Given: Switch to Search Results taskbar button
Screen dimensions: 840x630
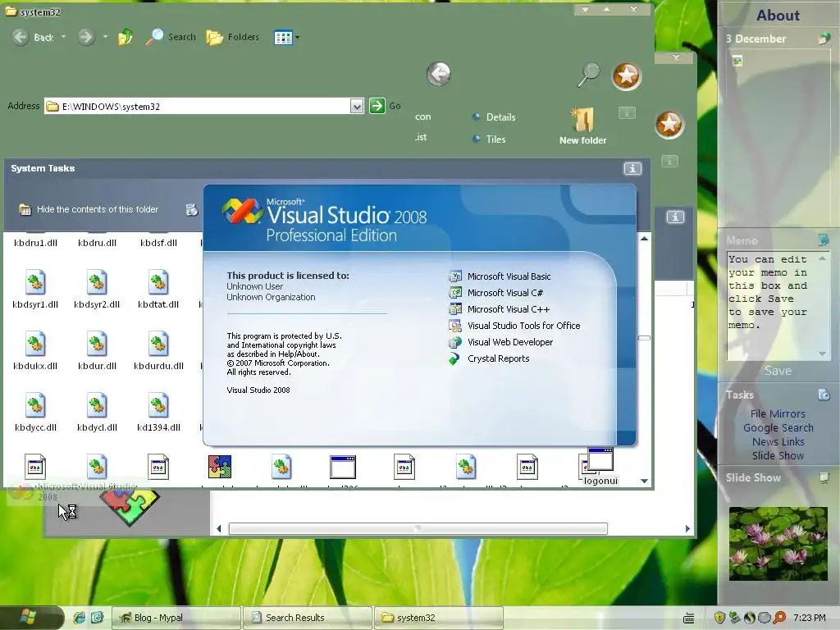Looking at the screenshot, I should click(x=307, y=618).
